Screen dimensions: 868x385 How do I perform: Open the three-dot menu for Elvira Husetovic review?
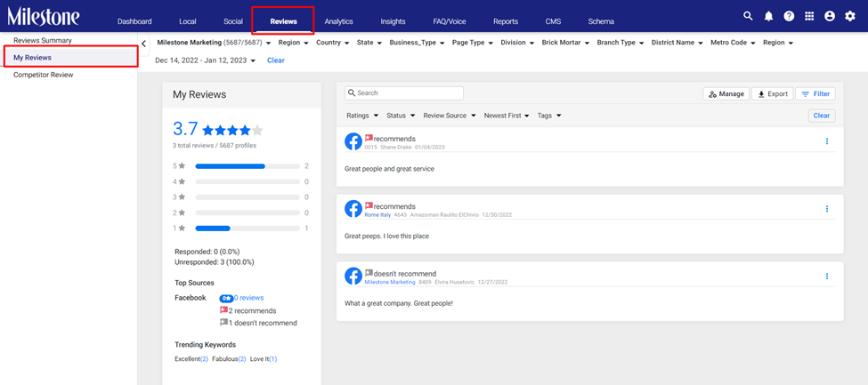[827, 276]
